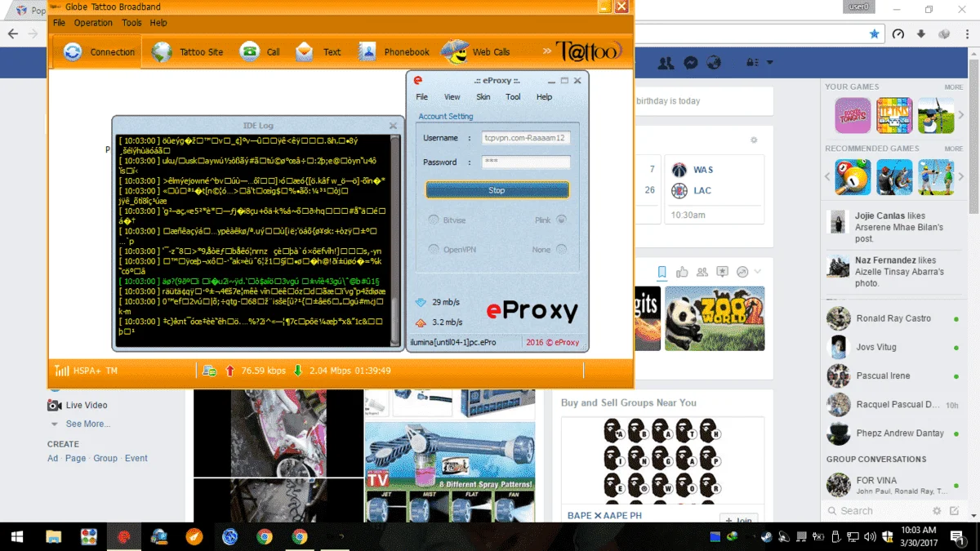
Task: Click the eProxy Username field
Action: point(525,138)
